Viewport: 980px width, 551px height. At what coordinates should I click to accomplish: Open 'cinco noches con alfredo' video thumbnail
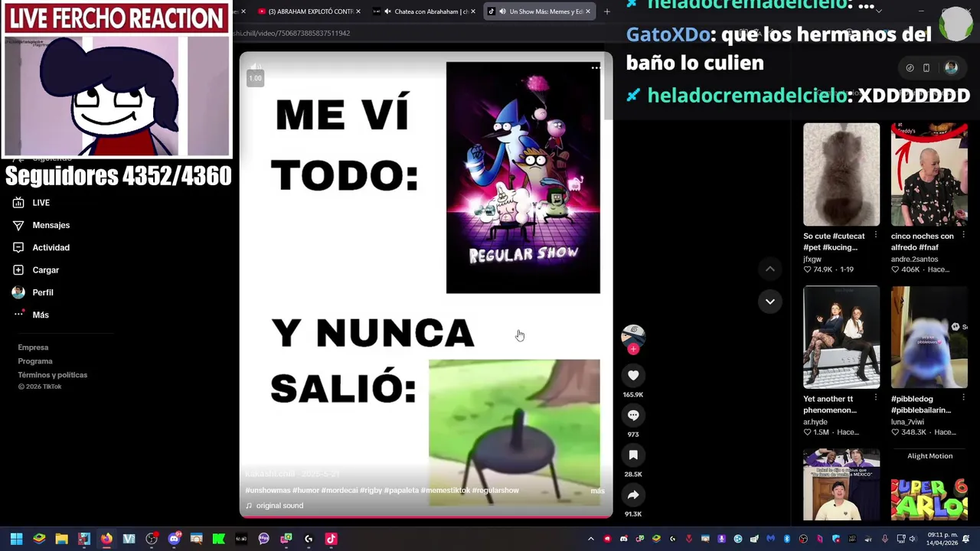(929, 174)
